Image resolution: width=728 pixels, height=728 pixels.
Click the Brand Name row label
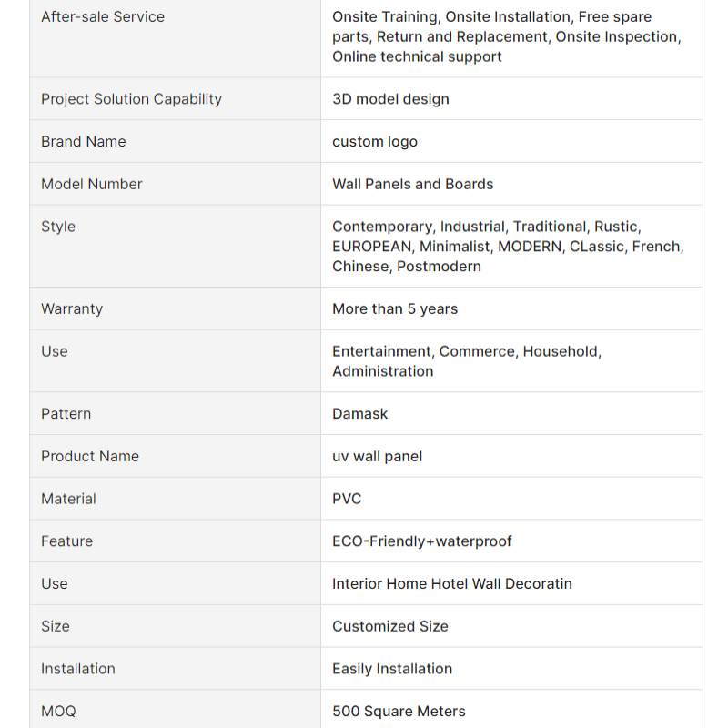[83, 141]
